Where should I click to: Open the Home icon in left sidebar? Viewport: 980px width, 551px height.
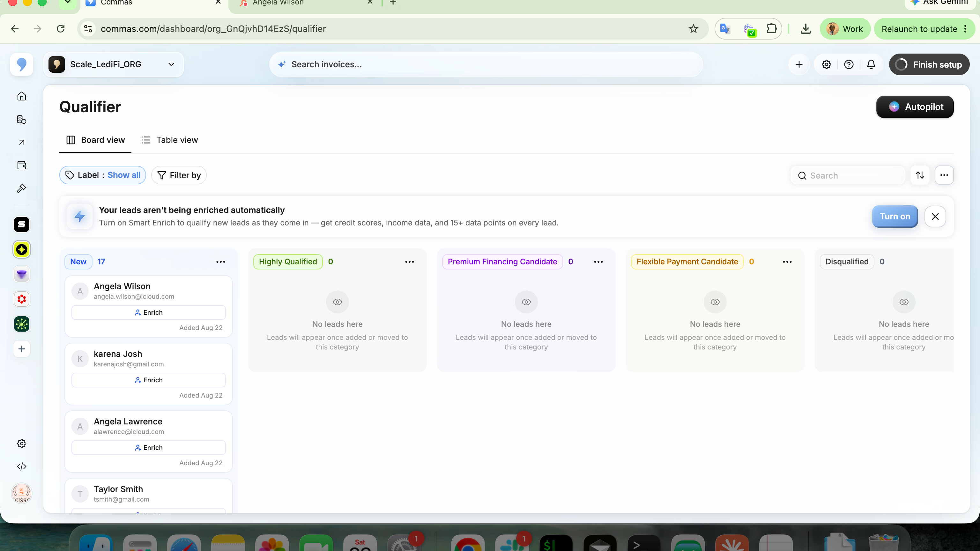(x=22, y=96)
